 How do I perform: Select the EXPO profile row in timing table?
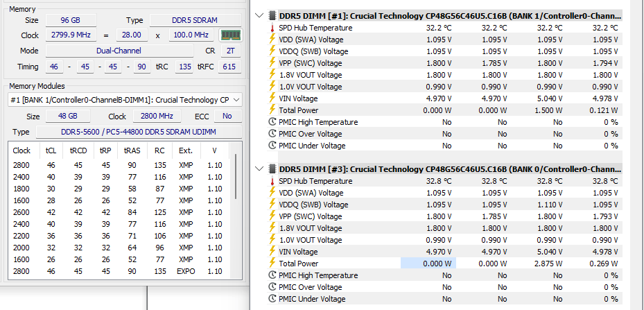tap(119, 271)
